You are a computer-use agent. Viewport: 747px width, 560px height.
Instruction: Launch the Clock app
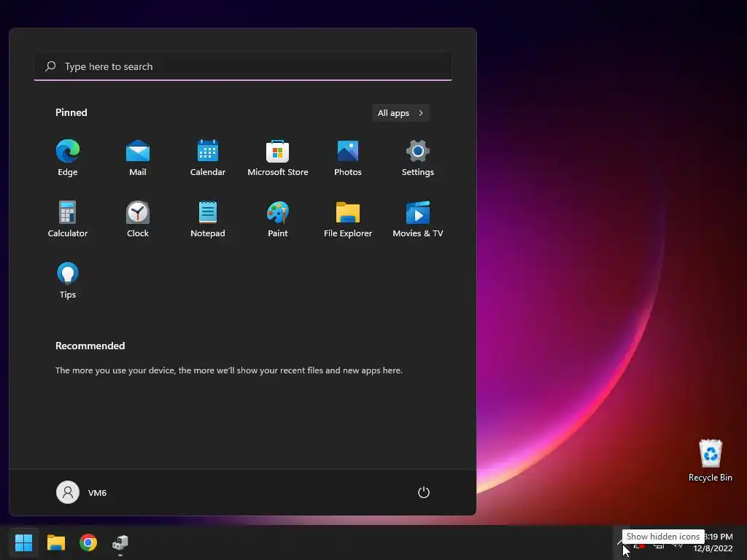(x=138, y=219)
